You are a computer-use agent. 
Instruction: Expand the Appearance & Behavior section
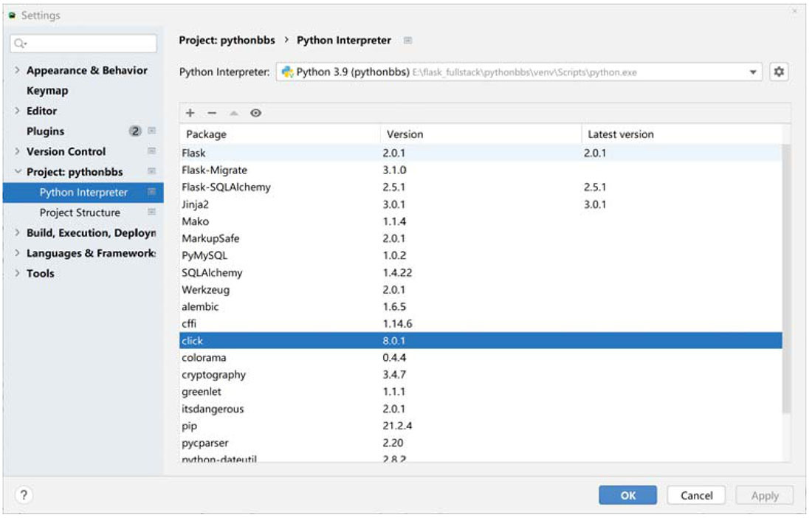click(17, 70)
